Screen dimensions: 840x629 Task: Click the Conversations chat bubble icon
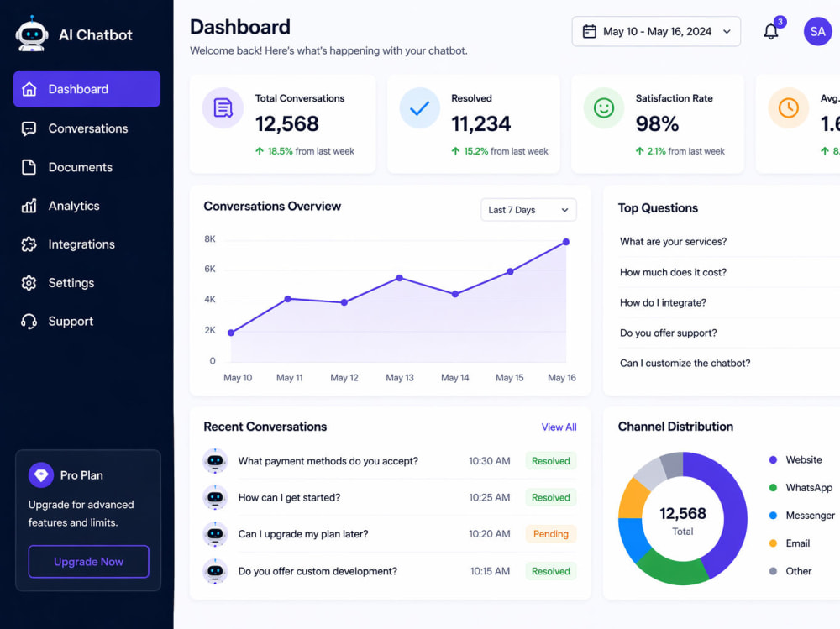pos(29,128)
